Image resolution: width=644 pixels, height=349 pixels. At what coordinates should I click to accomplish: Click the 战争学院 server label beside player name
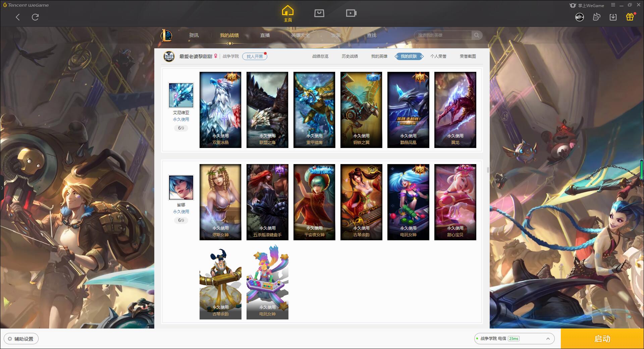point(231,56)
